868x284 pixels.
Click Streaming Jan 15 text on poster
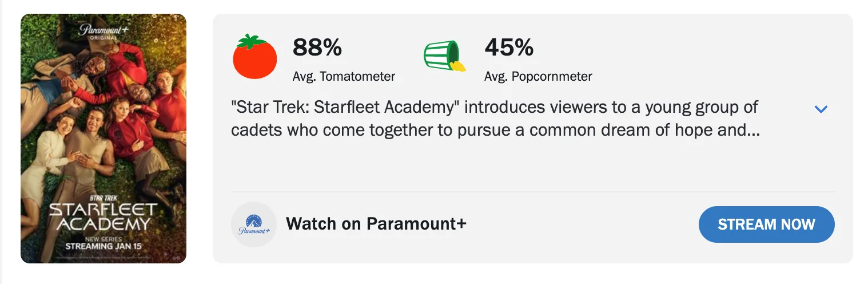click(x=103, y=247)
